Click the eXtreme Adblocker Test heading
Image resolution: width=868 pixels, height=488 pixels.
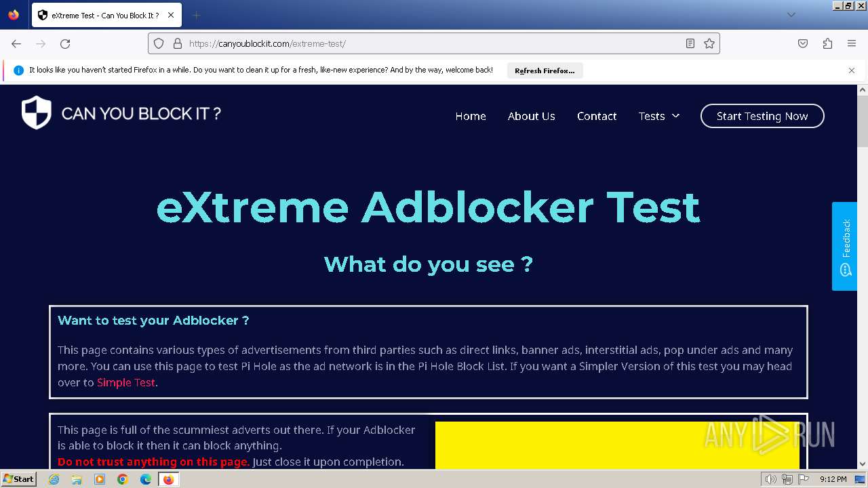(428, 207)
